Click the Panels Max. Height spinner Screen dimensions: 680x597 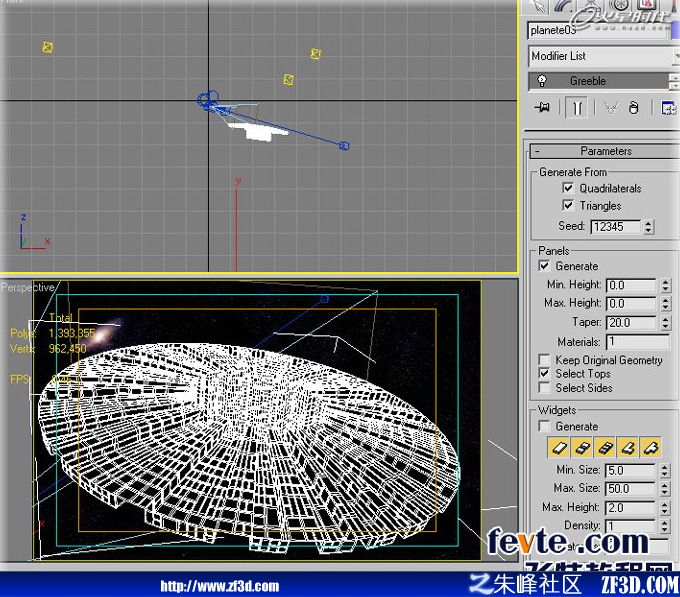[x=666, y=303]
